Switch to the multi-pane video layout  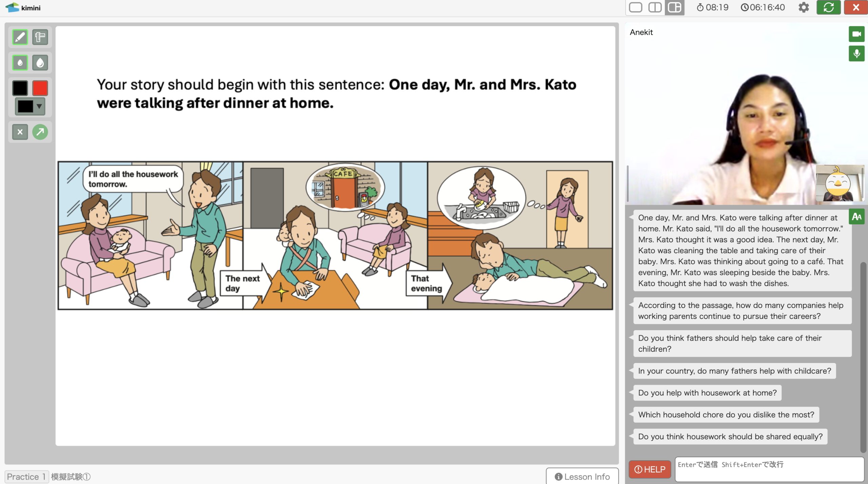point(674,7)
